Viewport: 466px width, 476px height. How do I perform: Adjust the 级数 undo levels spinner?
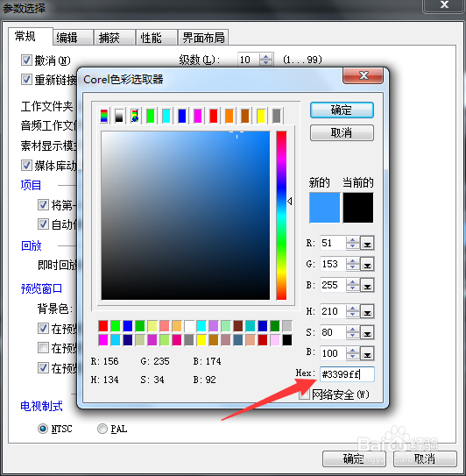(x=266, y=60)
